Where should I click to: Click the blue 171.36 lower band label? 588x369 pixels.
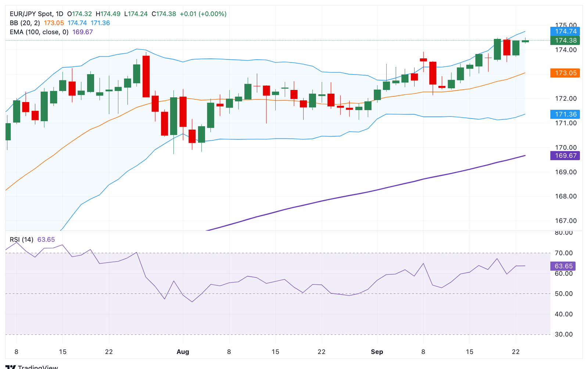(x=565, y=114)
